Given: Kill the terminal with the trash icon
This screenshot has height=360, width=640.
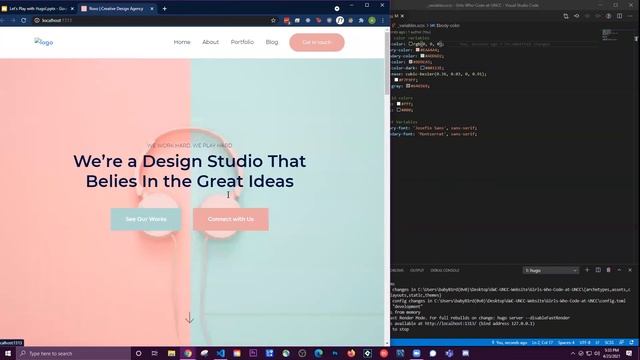Looking at the screenshot, I should (x=609, y=270).
